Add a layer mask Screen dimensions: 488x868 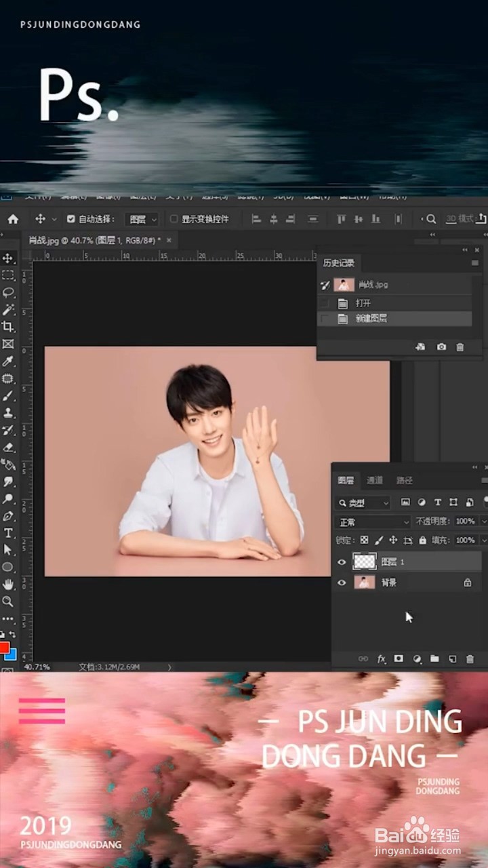399,658
